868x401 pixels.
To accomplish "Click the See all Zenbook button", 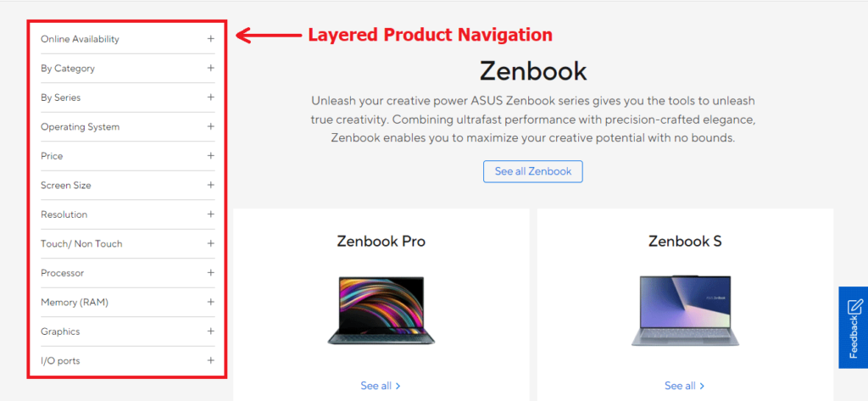I will pyautogui.click(x=533, y=171).
